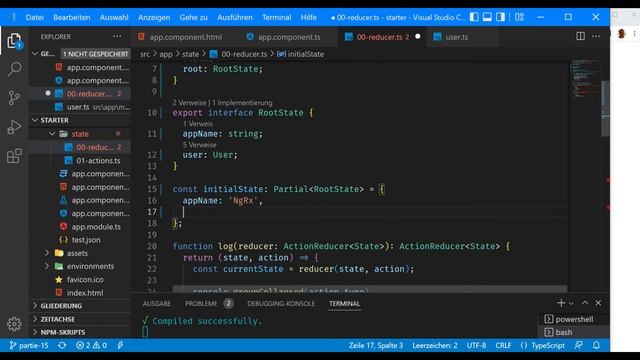Open test.json in the file tree
The height and width of the screenshot is (360, 640).
86,240
